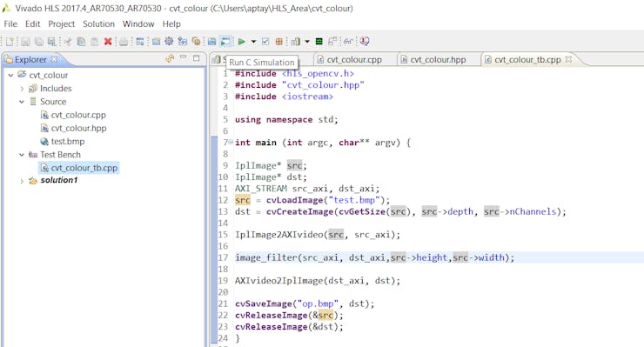Select the Test Bench folder label
The height and width of the screenshot is (347, 644).
(x=60, y=155)
